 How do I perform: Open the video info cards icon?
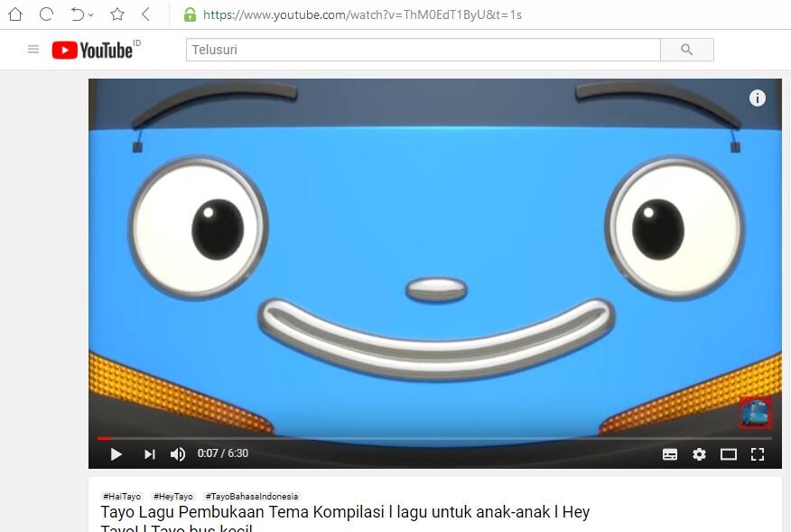pos(757,98)
